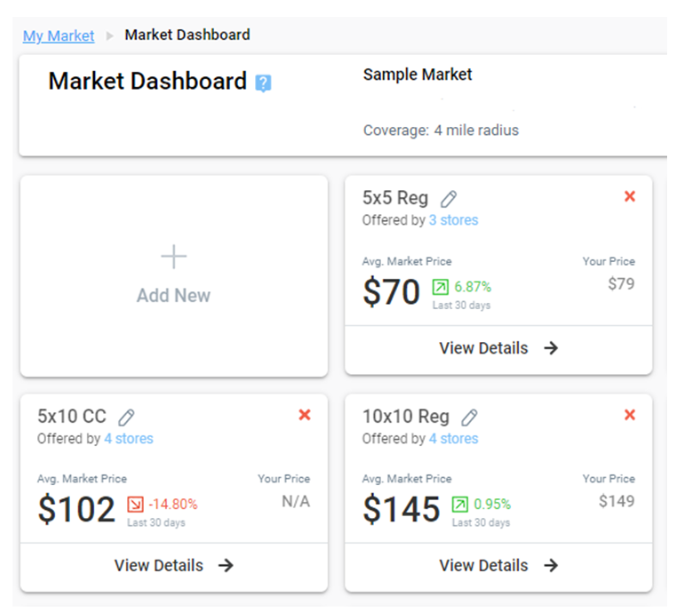The width and height of the screenshot is (681, 611).
Task: Open the 3 stores link for 5x5 Reg
Action: point(453,220)
